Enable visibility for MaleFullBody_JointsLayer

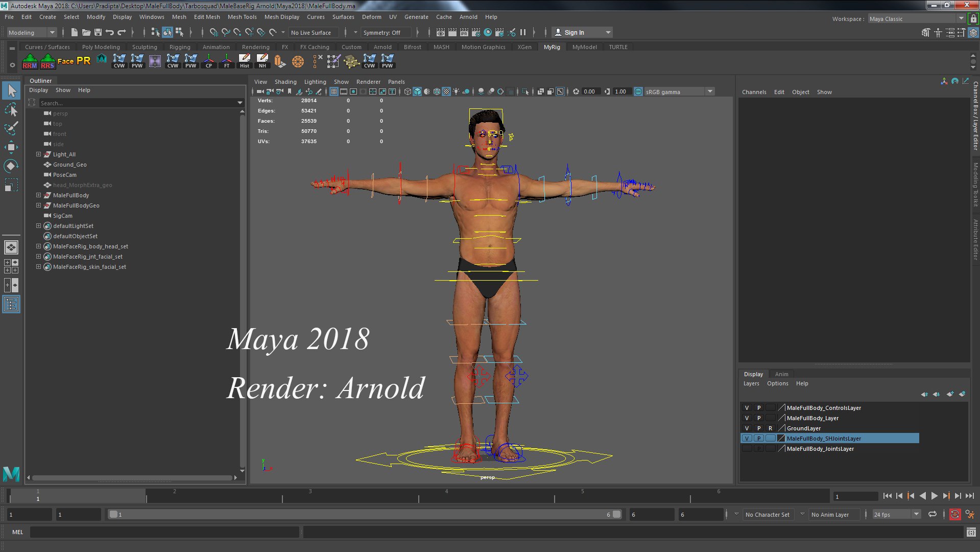click(747, 449)
